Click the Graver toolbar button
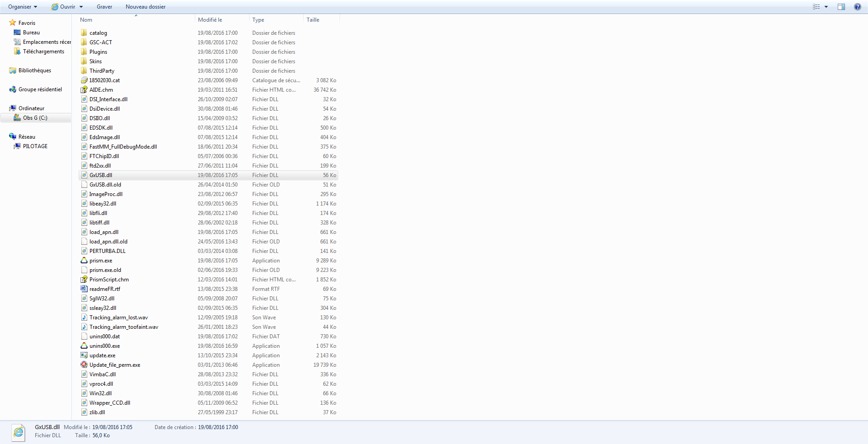 [x=104, y=7]
